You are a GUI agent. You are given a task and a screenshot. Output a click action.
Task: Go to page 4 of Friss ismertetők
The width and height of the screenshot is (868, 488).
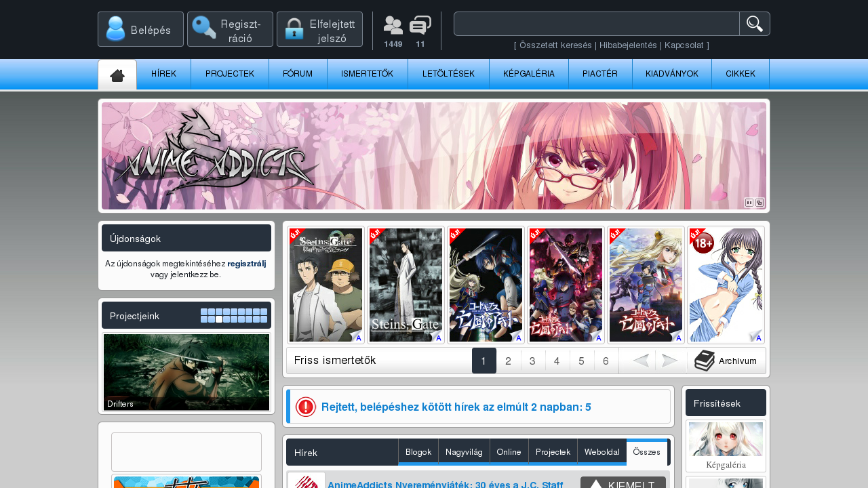[557, 361]
